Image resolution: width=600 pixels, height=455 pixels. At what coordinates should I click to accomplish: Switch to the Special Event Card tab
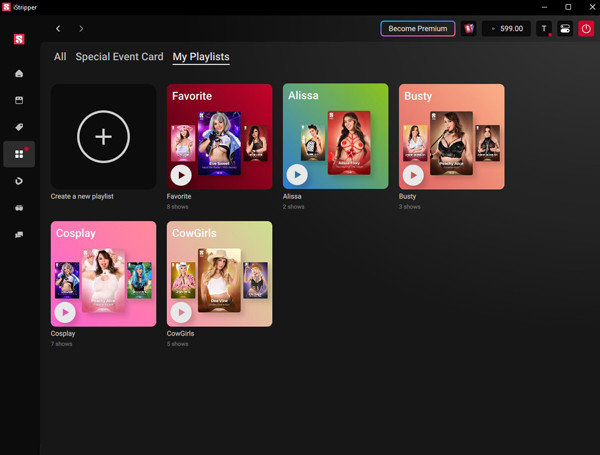[119, 57]
